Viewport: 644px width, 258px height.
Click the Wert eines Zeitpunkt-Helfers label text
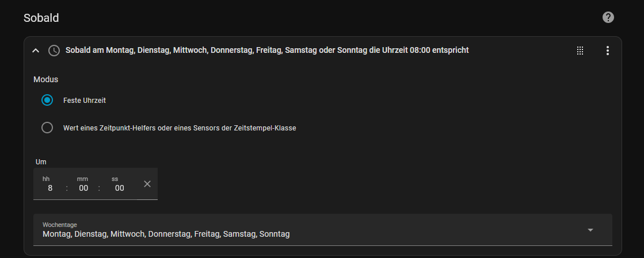pyautogui.click(x=180, y=128)
